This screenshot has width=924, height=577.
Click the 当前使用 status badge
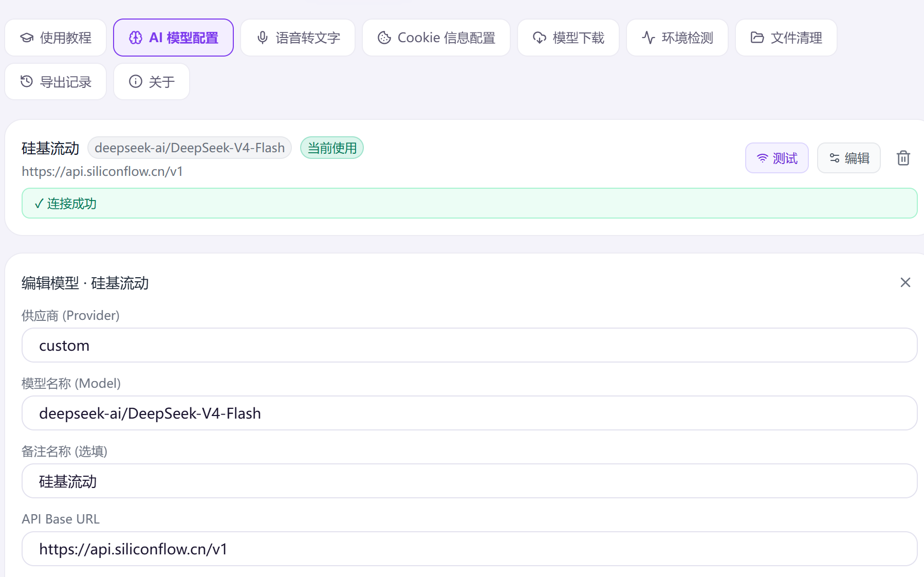click(x=332, y=148)
